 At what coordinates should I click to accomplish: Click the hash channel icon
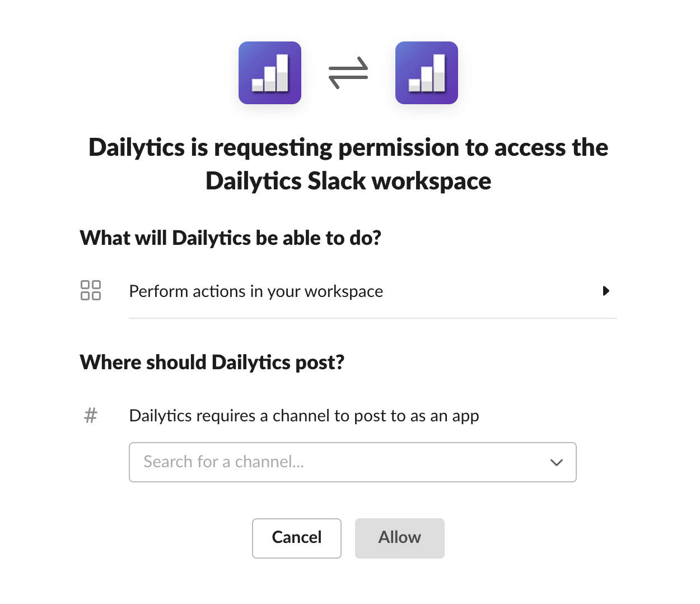tap(91, 416)
